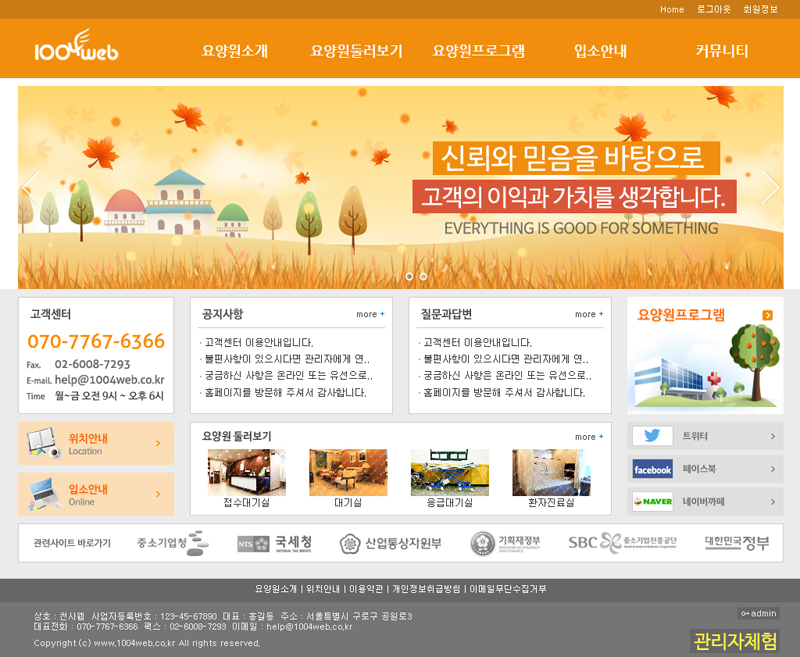Open the Facebook icon link
Image resolution: width=800 pixels, height=657 pixels.
click(x=652, y=469)
